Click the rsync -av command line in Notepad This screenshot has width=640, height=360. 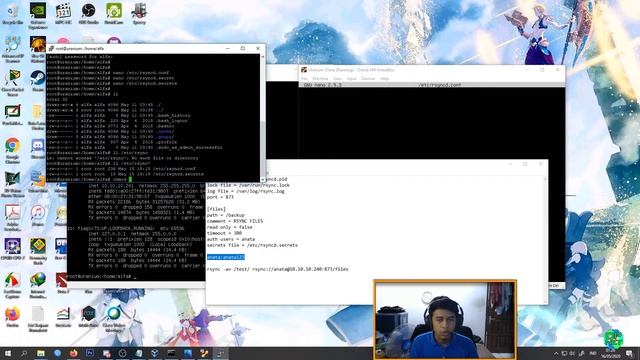[x=278, y=269]
